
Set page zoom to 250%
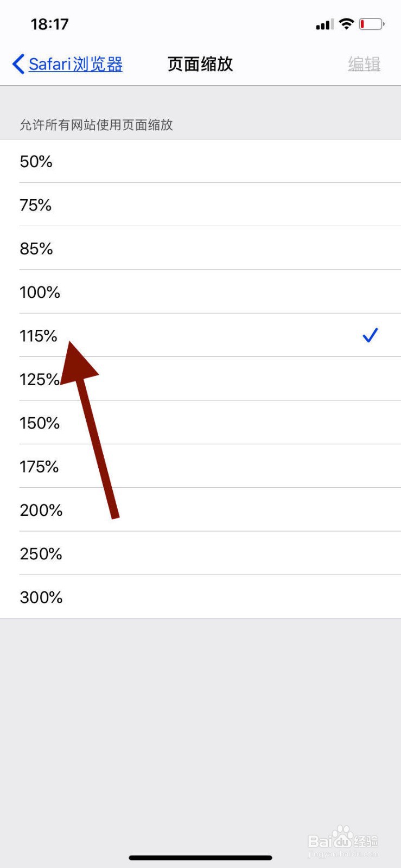200,553
